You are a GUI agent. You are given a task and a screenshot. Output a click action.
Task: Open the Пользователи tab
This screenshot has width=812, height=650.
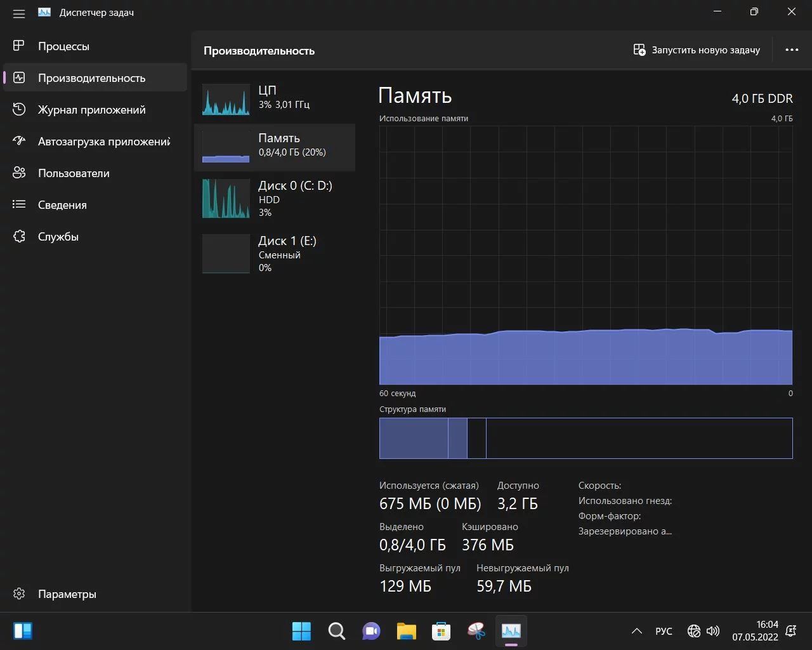click(x=95, y=173)
